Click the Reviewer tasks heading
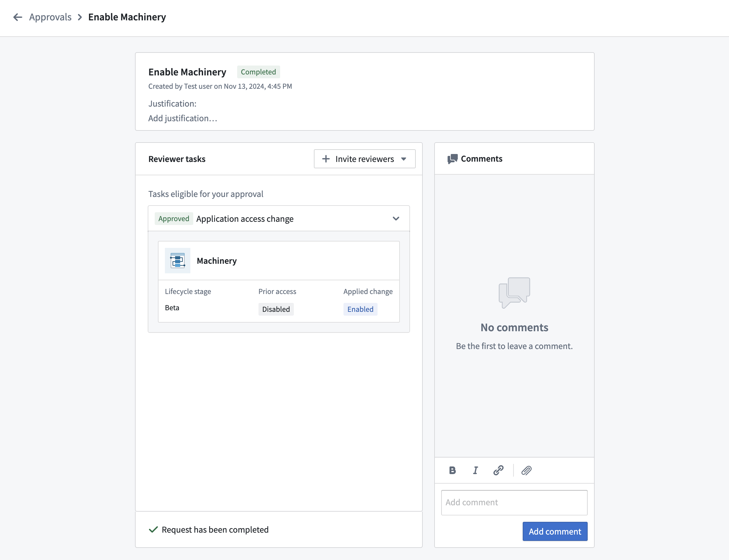This screenshot has height=560, width=729. pos(177,159)
